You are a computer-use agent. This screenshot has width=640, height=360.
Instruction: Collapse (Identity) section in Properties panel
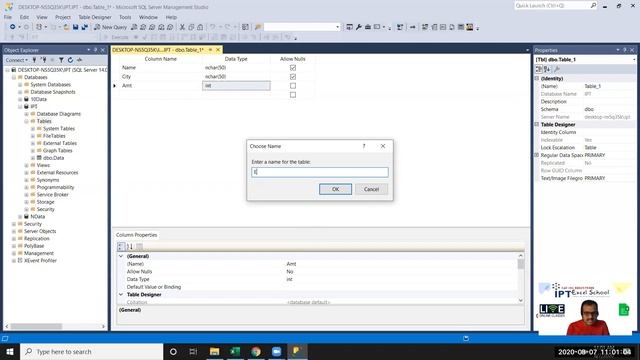(537, 78)
